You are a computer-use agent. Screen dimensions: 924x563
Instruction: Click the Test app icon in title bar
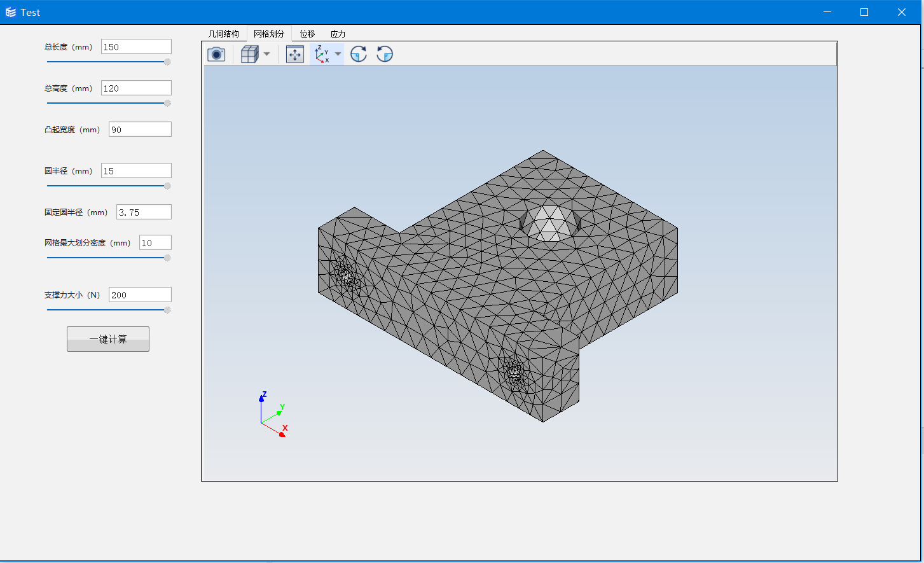10,12
